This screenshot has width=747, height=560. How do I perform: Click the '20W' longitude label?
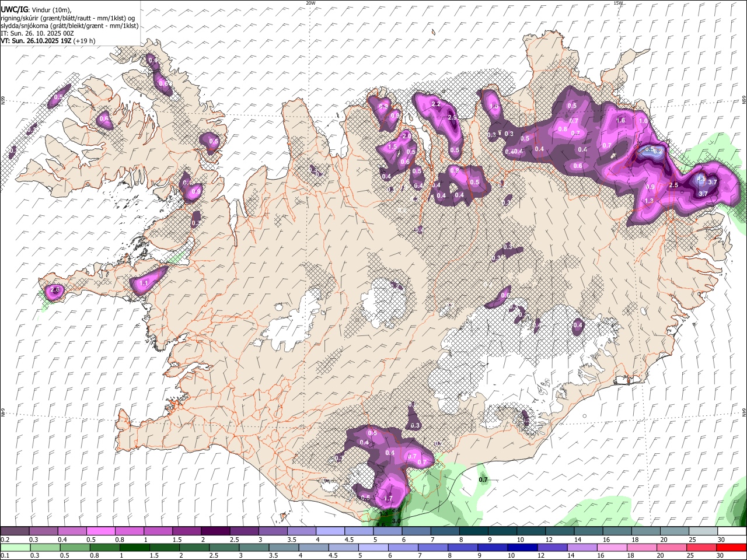pos(310,3)
